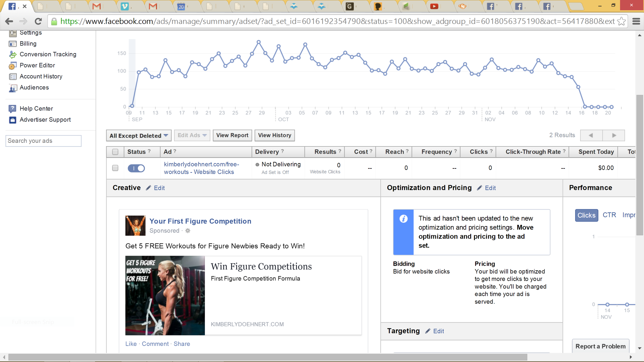644x362 pixels.
Task: Open sponsored post gear options menu
Action: point(188,231)
